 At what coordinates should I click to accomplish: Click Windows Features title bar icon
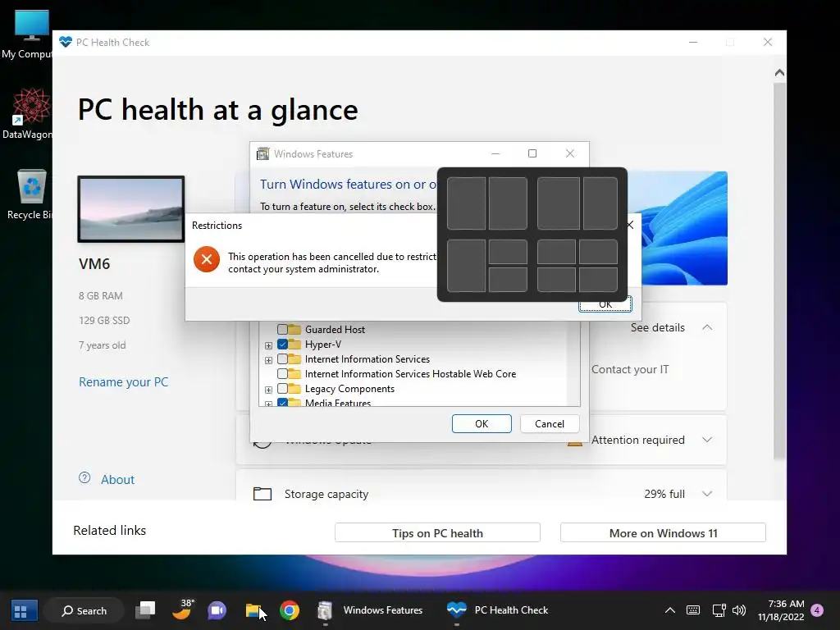[x=262, y=153]
